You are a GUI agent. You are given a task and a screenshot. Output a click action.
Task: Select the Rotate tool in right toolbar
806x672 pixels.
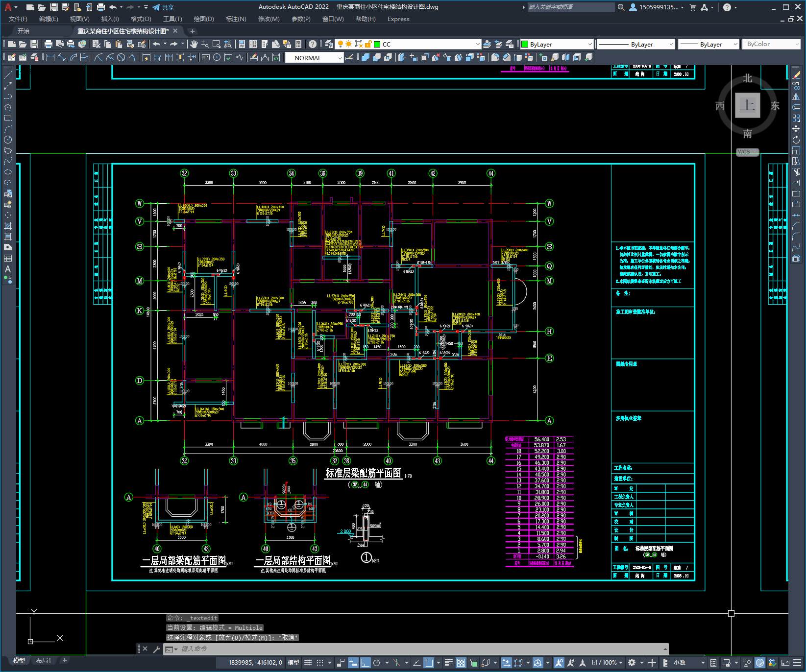tap(796, 140)
